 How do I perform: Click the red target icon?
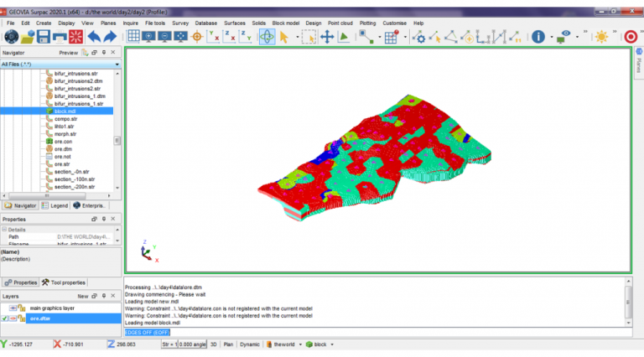coord(631,37)
